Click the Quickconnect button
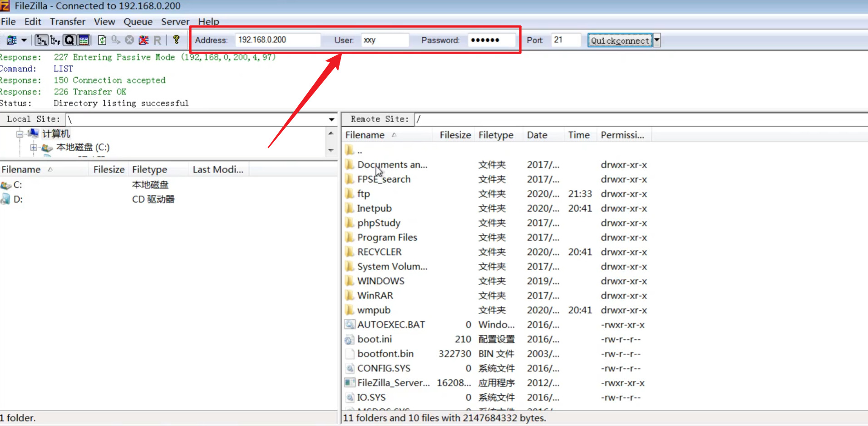 point(620,40)
